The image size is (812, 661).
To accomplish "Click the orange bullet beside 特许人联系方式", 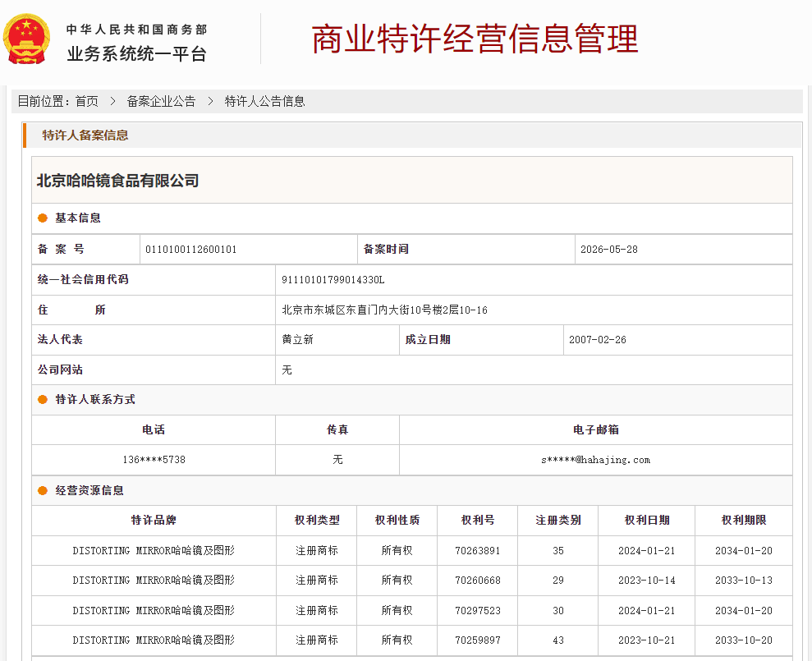I will 43,399.
